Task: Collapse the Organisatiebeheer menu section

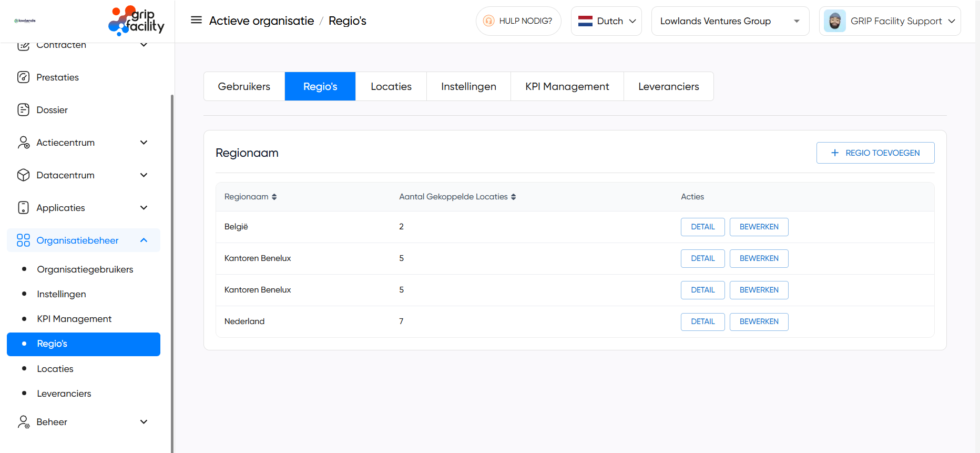Action: coord(144,240)
